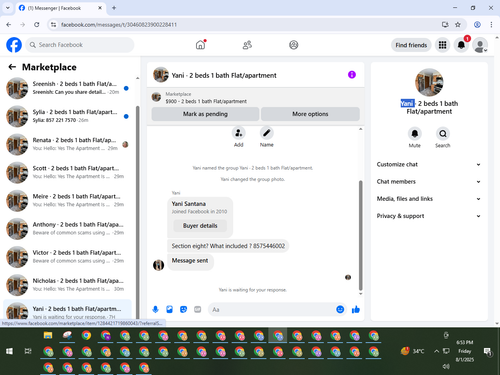Open the Sreenish conversation
The image size is (500, 375).
click(x=68, y=88)
